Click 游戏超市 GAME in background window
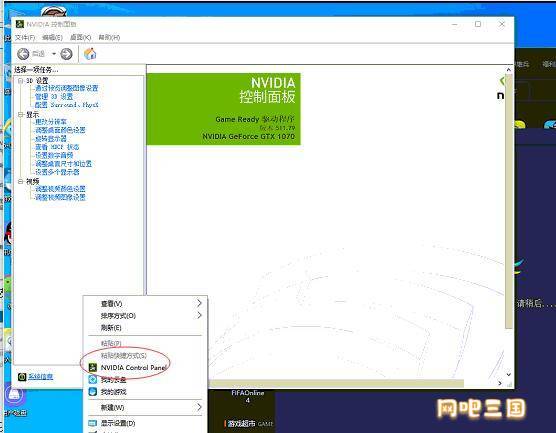The width and height of the screenshot is (556, 433). click(250, 423)
